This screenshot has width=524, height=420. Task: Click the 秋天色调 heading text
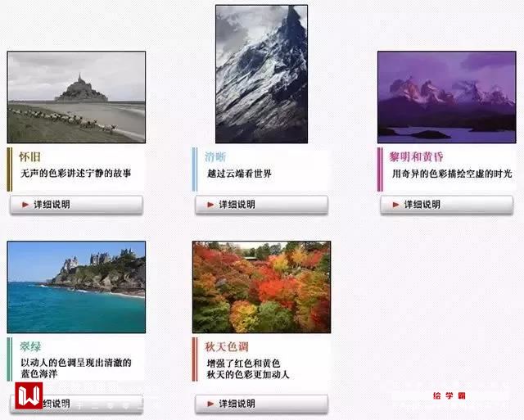coord(227,346)
